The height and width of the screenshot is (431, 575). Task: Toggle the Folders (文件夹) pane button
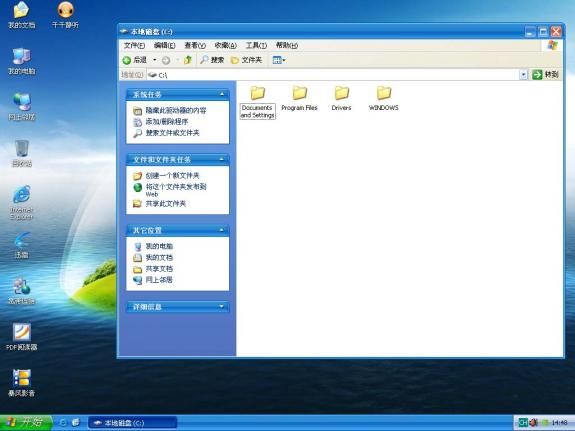coord(246,60)
